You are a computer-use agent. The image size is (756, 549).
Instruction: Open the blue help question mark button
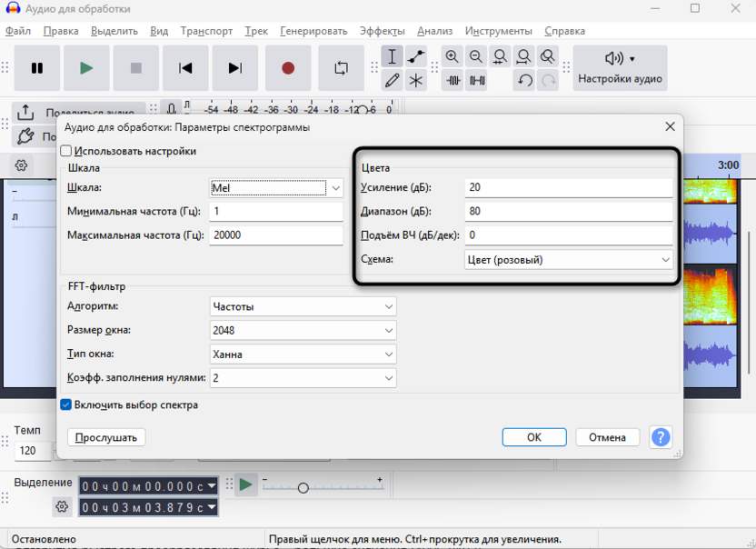click(x=661, y=437)
